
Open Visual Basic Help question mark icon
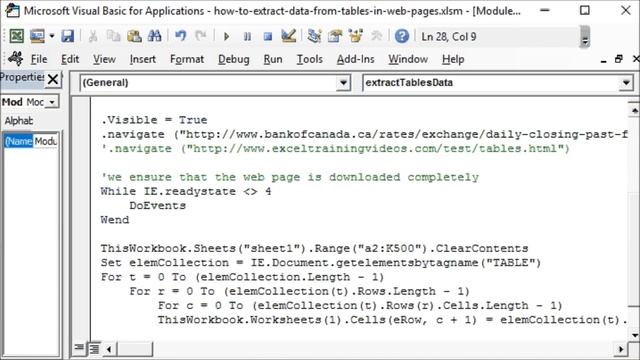pyautogui.click(x=402, y=36)
